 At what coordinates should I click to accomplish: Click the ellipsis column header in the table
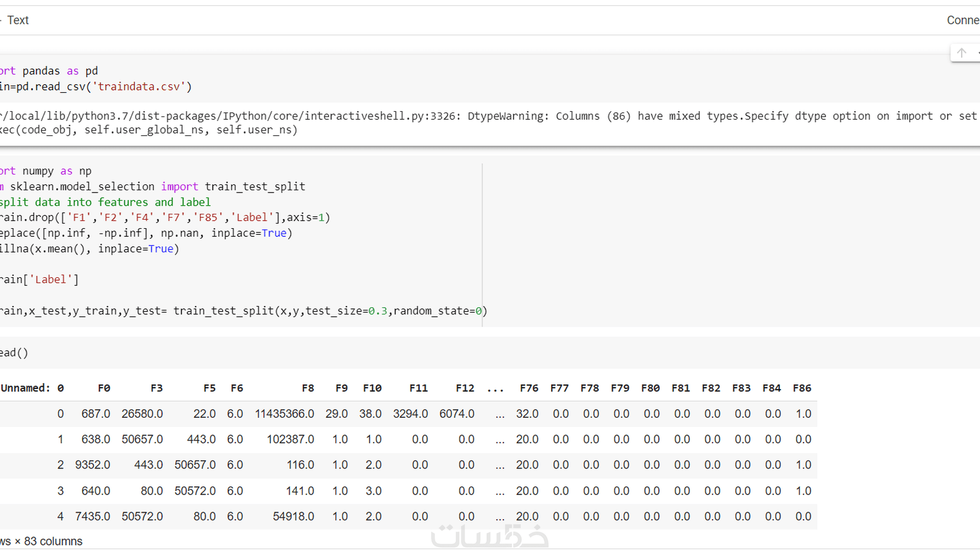pyautogui.click(x=495, y=388)
